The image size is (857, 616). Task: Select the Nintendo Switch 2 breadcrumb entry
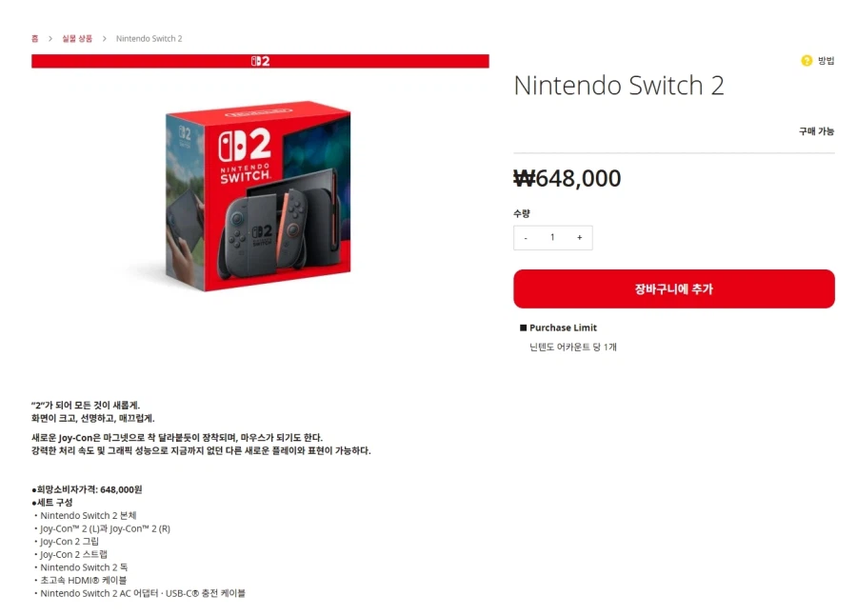(x=149, y=38)
